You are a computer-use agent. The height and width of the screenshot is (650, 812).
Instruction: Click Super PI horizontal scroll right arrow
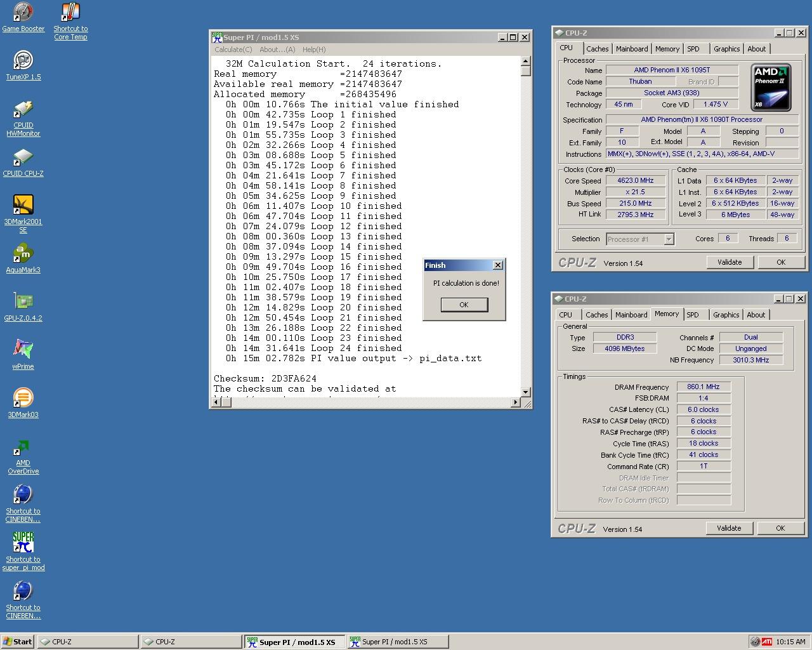click(516, 402)
